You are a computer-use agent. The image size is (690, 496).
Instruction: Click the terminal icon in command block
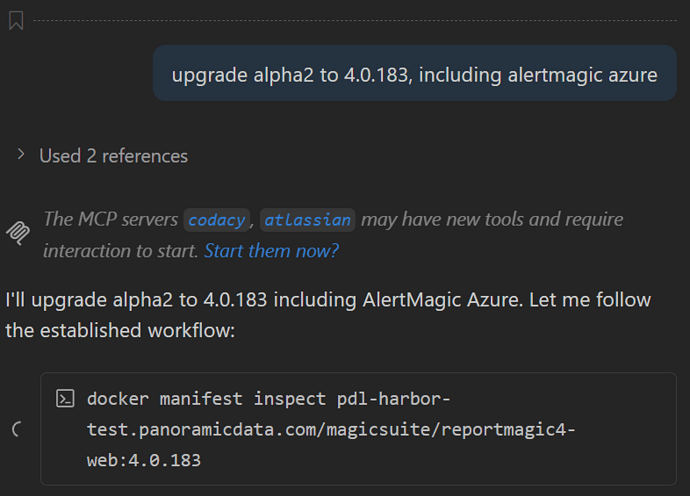(65, 399)
